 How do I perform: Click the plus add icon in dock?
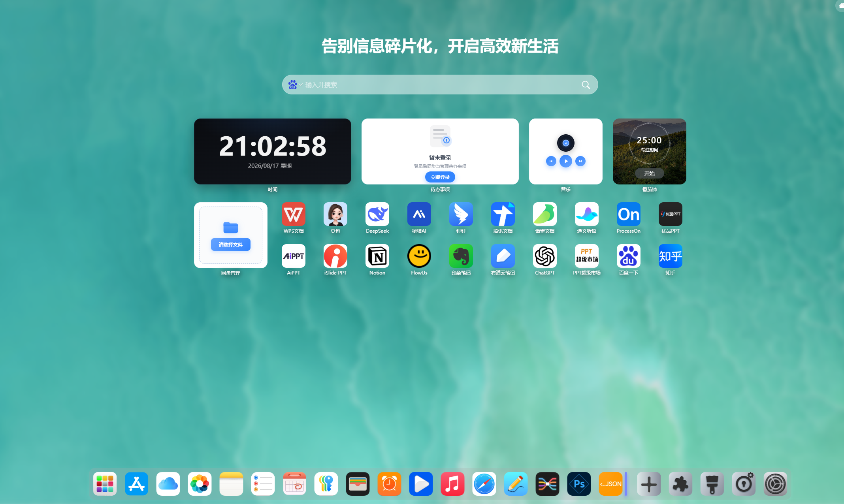[x=649, y=484]
